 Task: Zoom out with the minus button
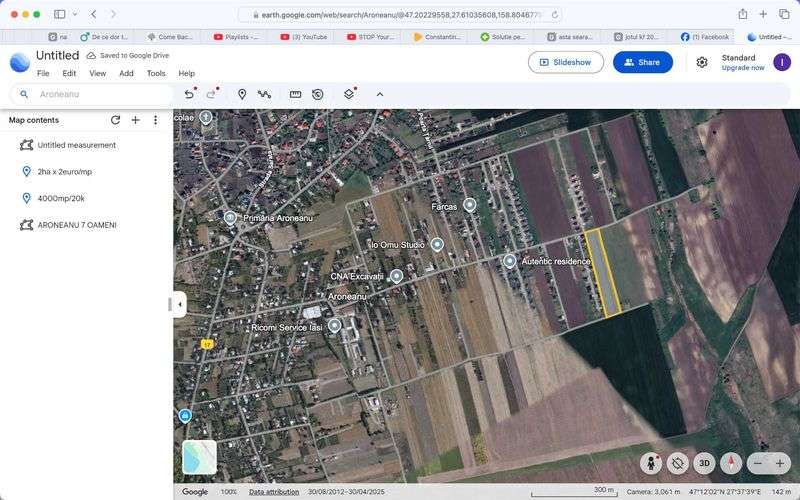click(758, 463)
